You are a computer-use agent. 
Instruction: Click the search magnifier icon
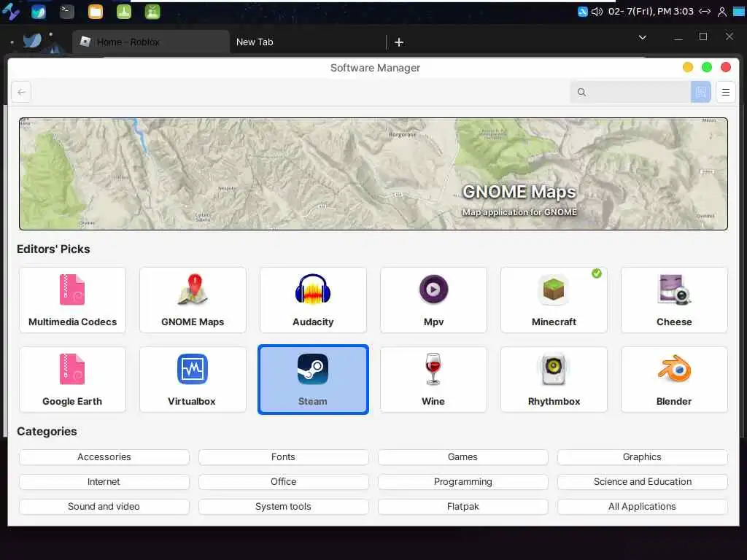pos(581,93)
